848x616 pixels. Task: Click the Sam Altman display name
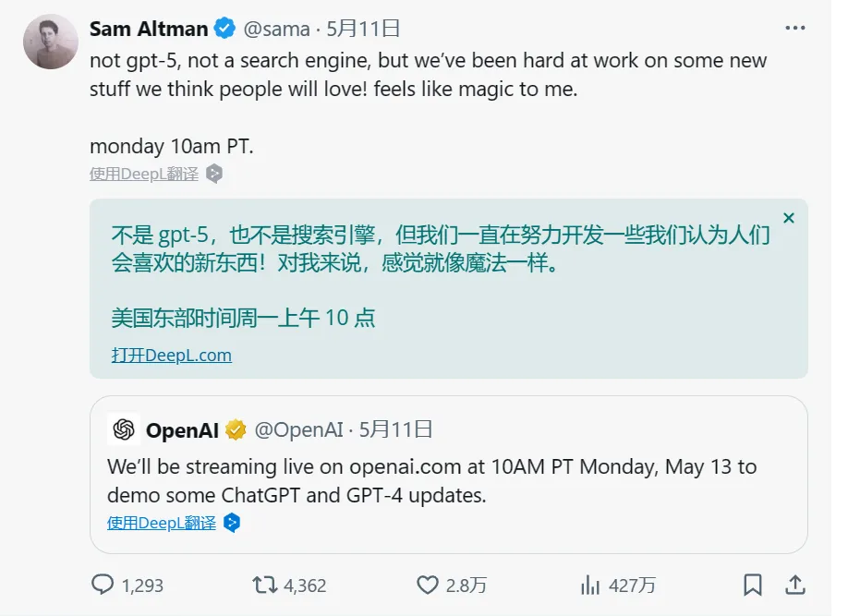pyautogui.click(x=149, y=30)
